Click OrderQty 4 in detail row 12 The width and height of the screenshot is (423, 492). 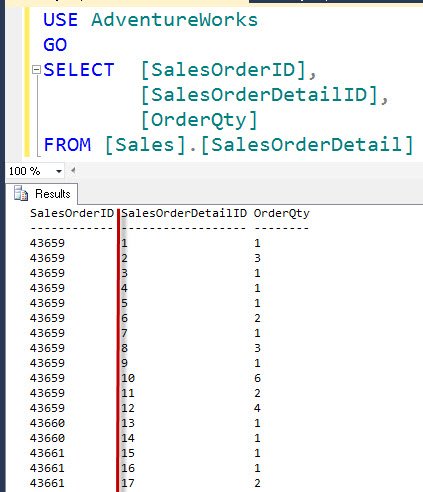point(257,408)
